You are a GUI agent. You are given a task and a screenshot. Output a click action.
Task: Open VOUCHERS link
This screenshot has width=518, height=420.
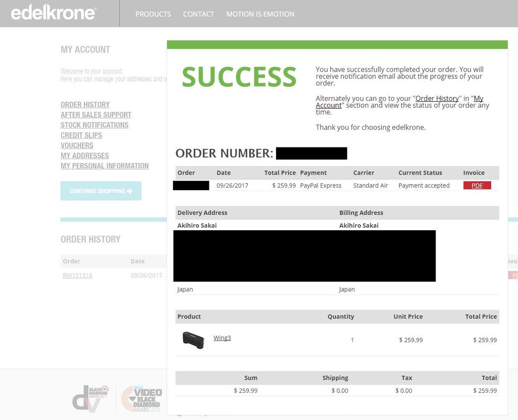77,145
